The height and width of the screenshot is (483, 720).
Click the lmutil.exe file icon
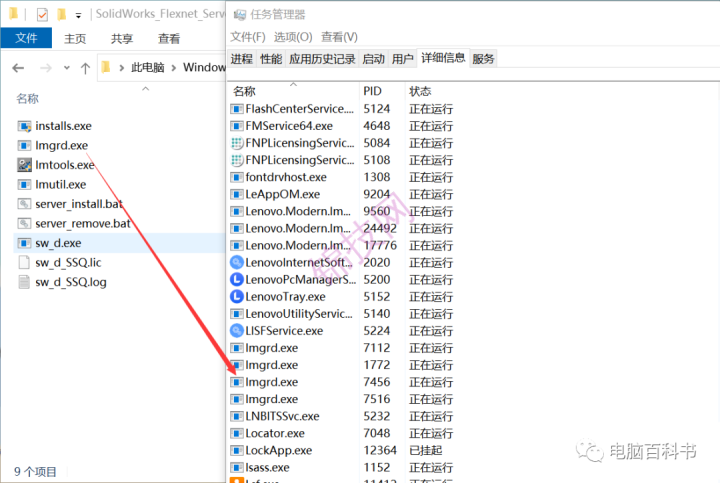pos(24,185)
